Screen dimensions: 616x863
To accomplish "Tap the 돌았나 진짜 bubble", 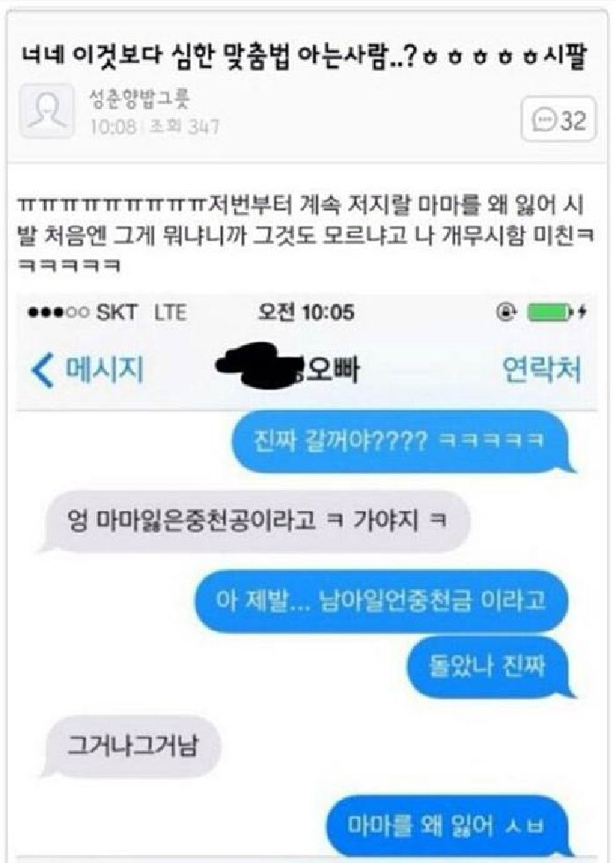I will point(488,667).
